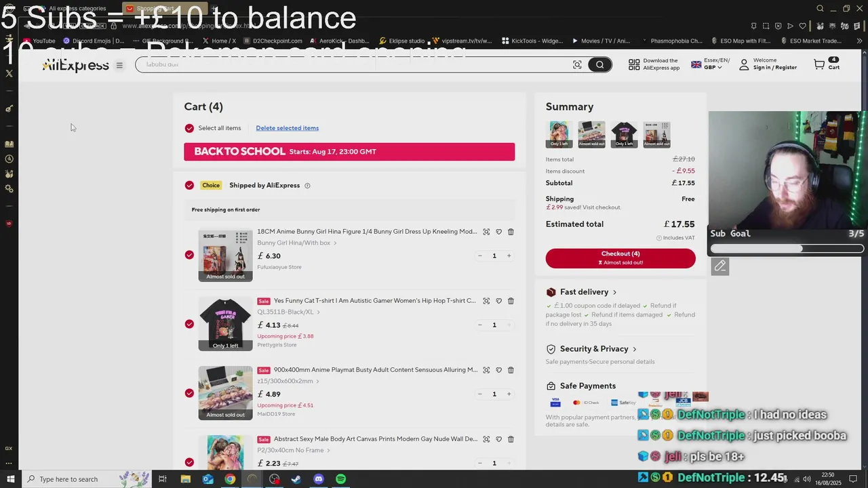
Task: Find similar items for Anime Playmat
Action: coord(486,370)
